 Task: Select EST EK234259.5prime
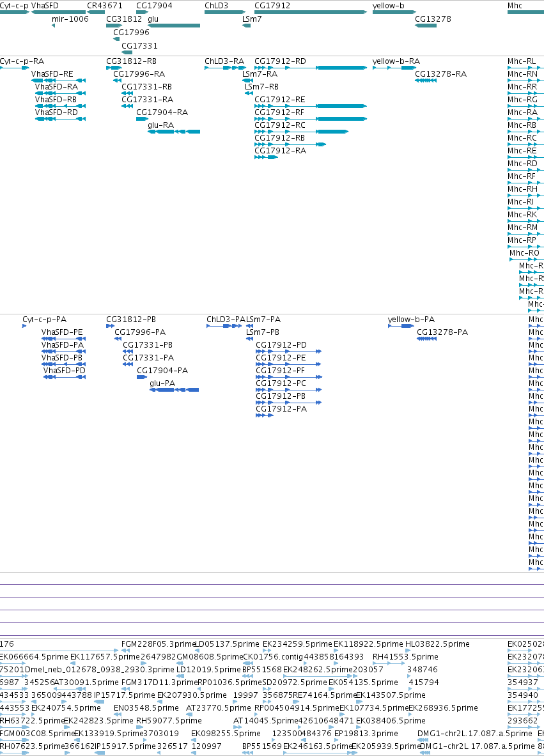point(297,644)
